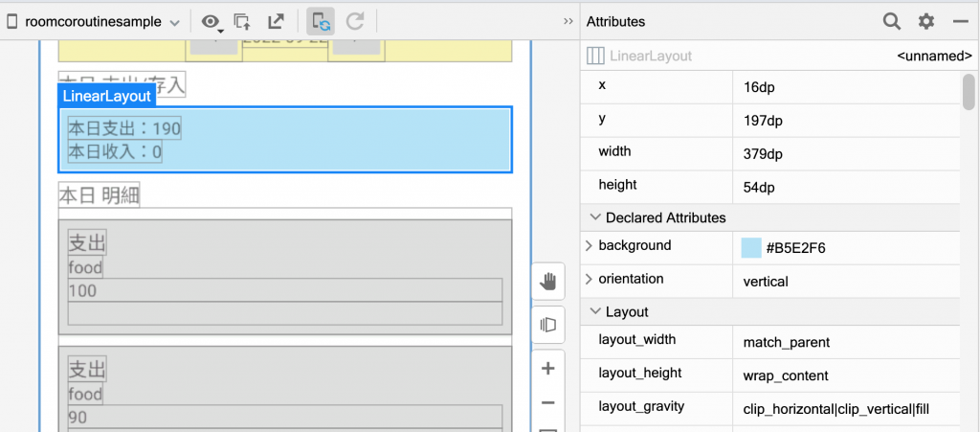Select the food label in second card
The height and width of the screenshot is (432, 980).
tap(85, 395)
